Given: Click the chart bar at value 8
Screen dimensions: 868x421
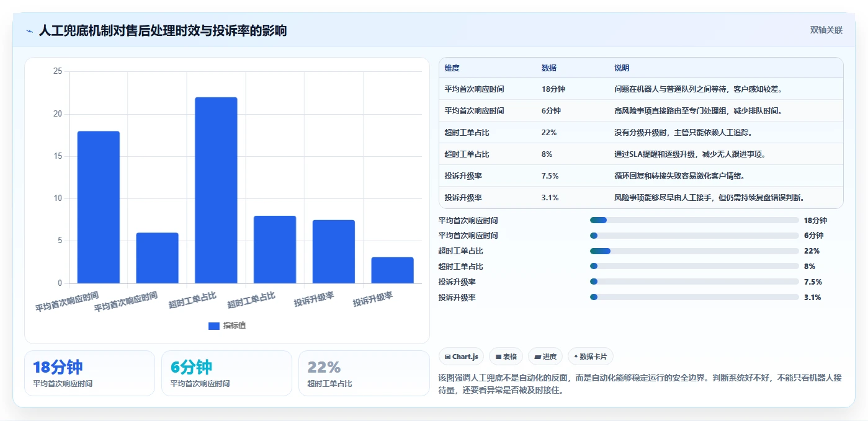Looking at the screenshot, I should [x=275, y=249].
